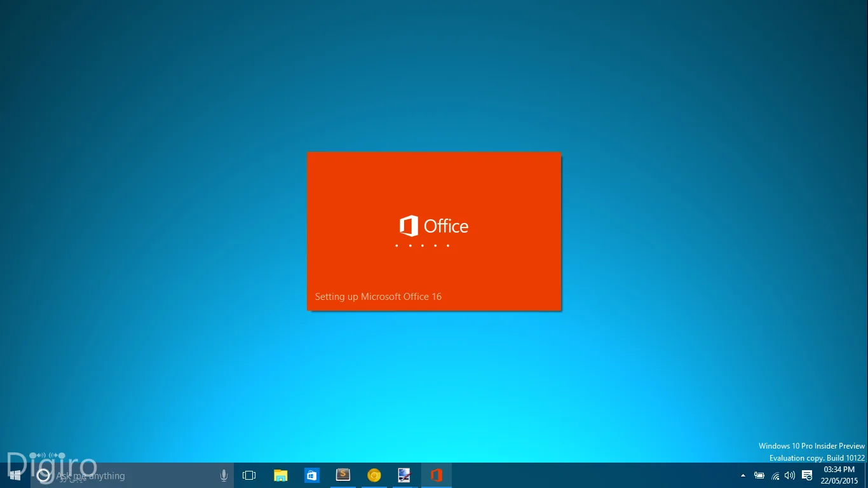Click the "Setting up Microsoft Office 16" status text

point(378,297)
